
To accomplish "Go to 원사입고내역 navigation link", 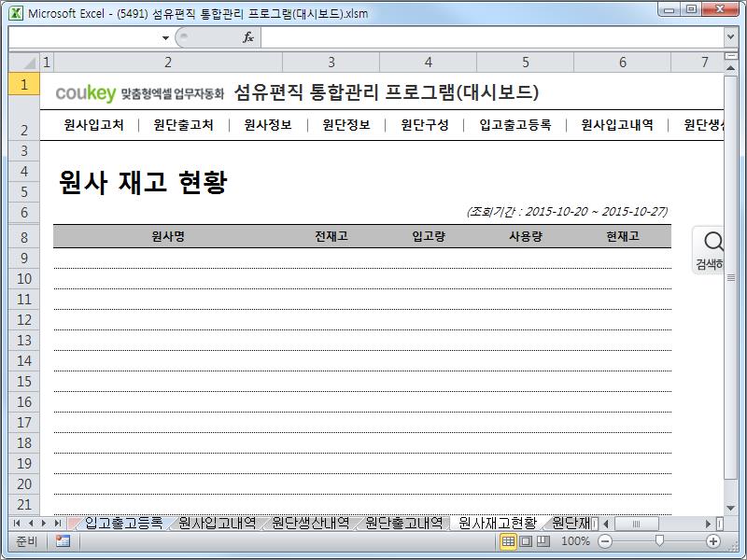I will (617, 125).
